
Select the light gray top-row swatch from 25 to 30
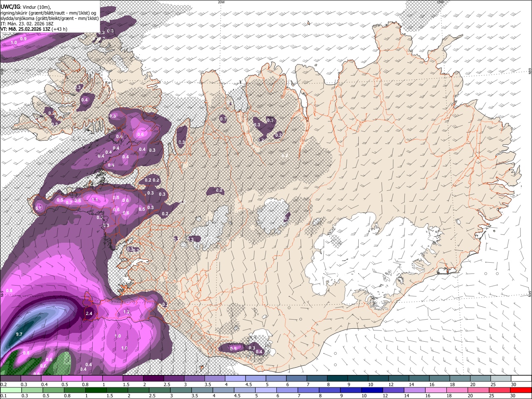point(500,379)
